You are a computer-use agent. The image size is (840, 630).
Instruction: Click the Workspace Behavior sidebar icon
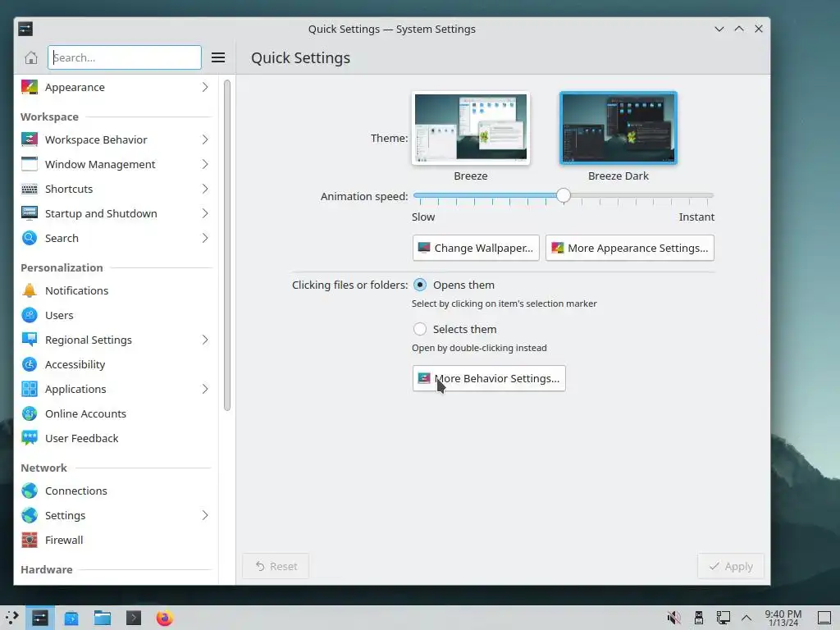pyautogui.click(x=30, y=139)
